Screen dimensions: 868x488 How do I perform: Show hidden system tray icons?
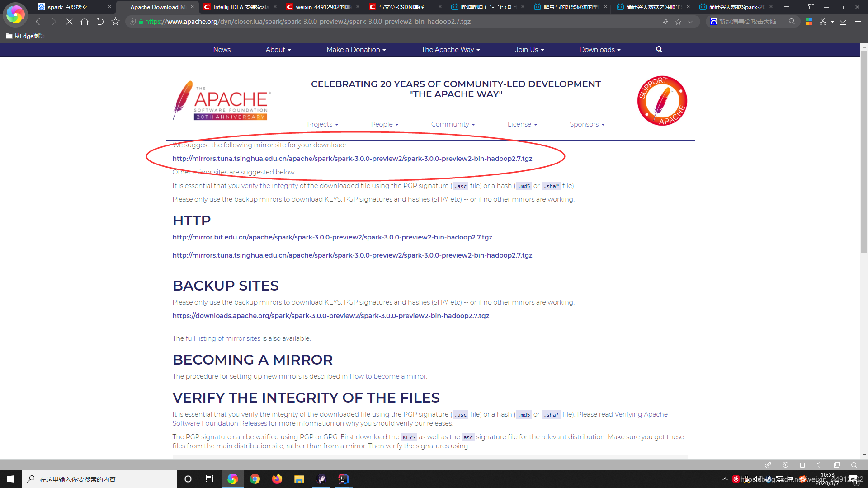[x=725, y=479]
